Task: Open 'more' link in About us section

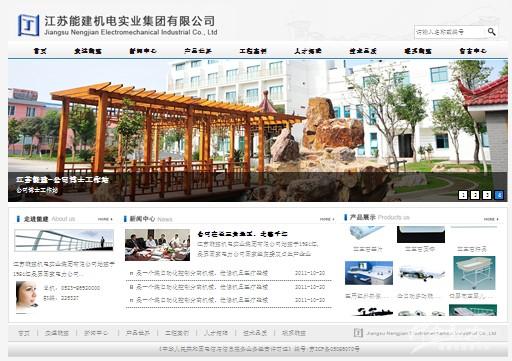Action: point(105,219)
